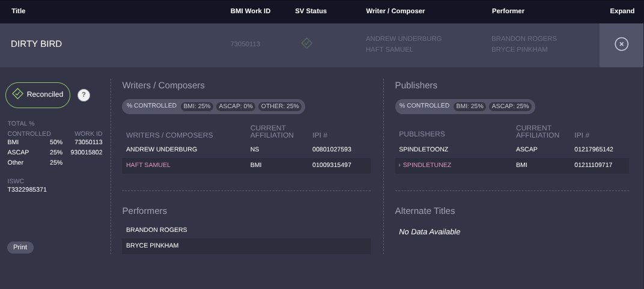Click HAFT SAMUEL in the header row
The width and height of the screenshot is (644, 289).
tap(389, 49)
